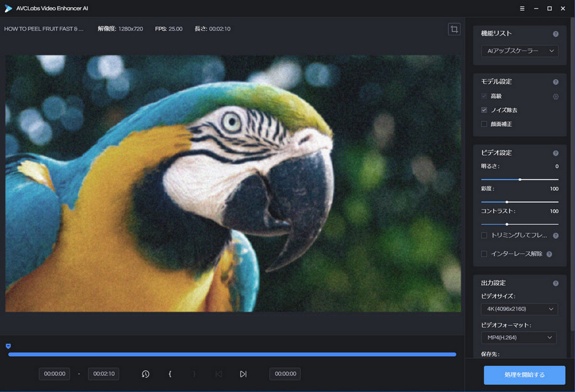Click the 保存先: label
The image size is (575, 392).
[x=490, y=354]
